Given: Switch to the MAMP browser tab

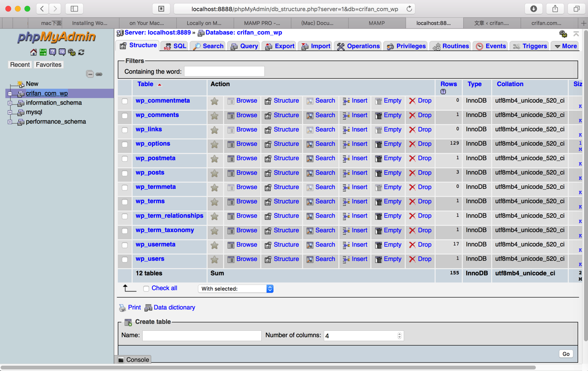Looking at the screenshot, I should point(376,23).
